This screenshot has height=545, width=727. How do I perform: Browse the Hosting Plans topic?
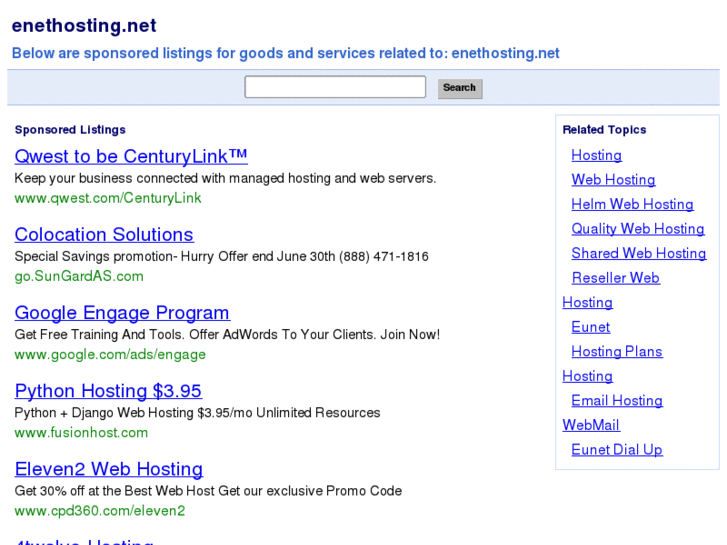(616, 351)
